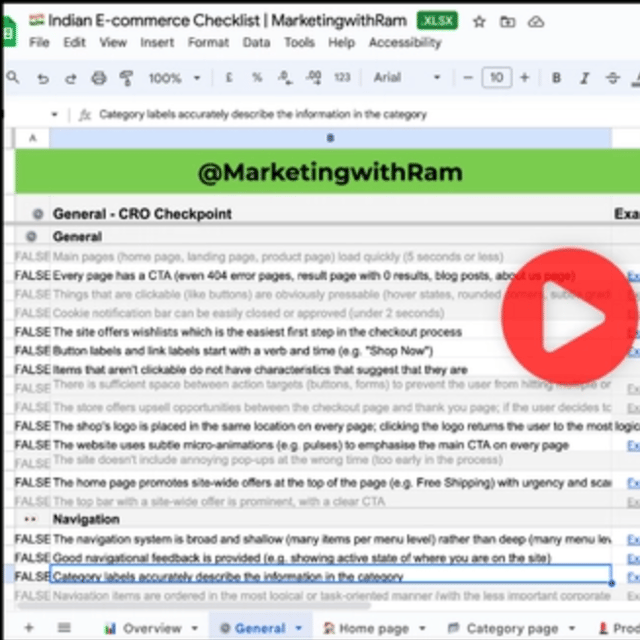Star the Indian E-commerce Checklist document
Screen dimensions: 640x640
(x=479, y=22)
